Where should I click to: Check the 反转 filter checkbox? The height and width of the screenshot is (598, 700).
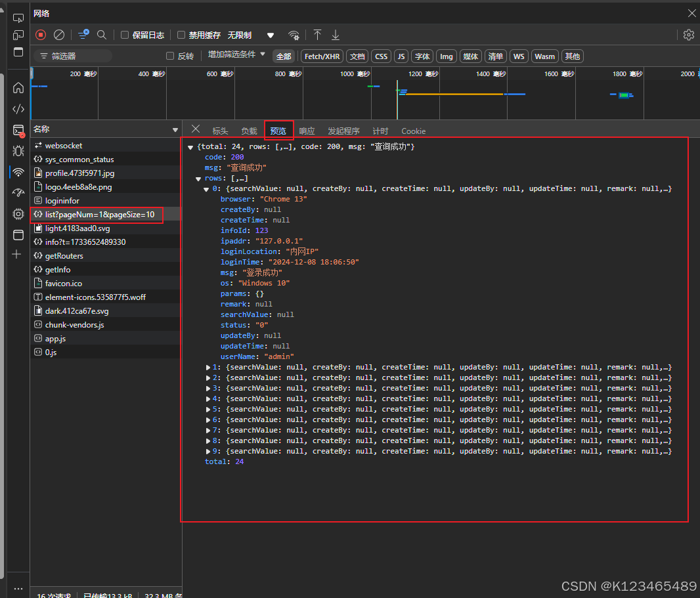pos(170,56)
